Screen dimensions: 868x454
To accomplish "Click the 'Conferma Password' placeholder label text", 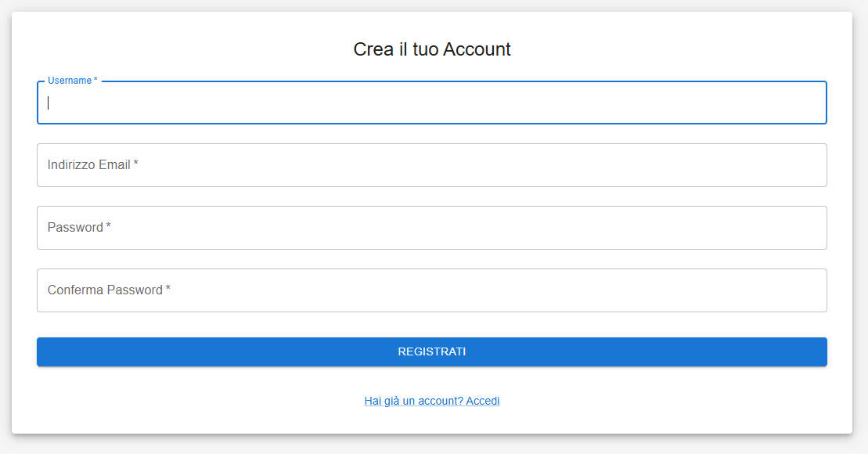I will [105, 290].
